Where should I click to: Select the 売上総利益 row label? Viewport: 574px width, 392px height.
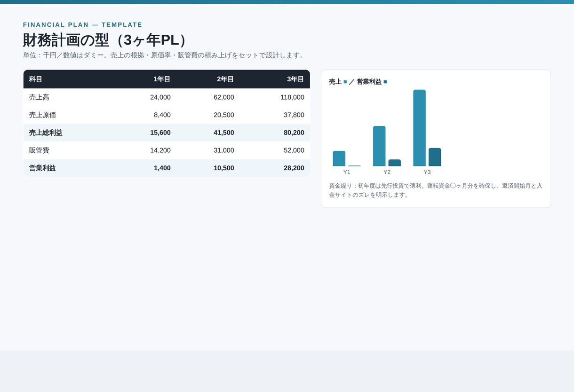pyautogui.click(x=46, y=133)
